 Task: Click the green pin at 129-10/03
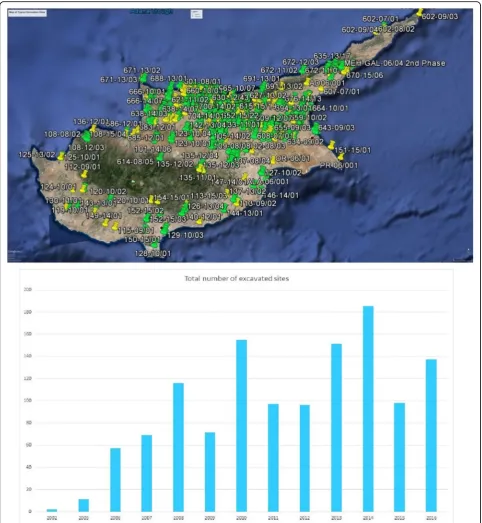(x=164, y=228)
